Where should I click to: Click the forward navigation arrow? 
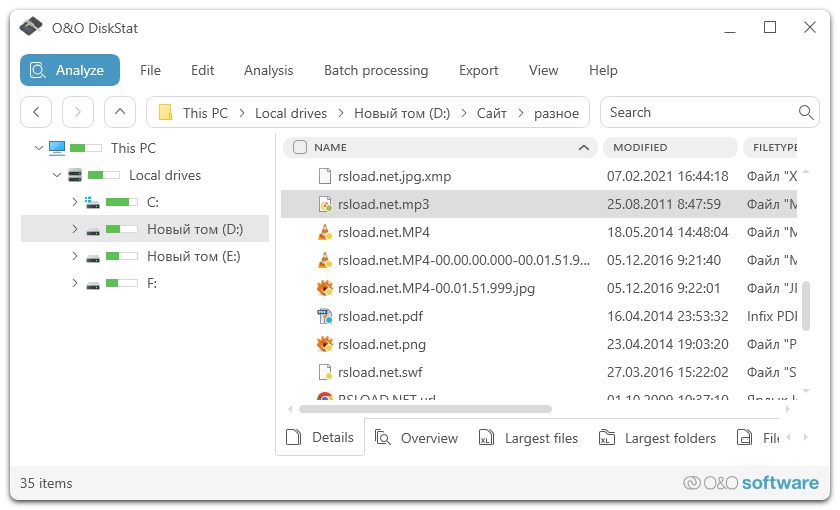point(78,112)
